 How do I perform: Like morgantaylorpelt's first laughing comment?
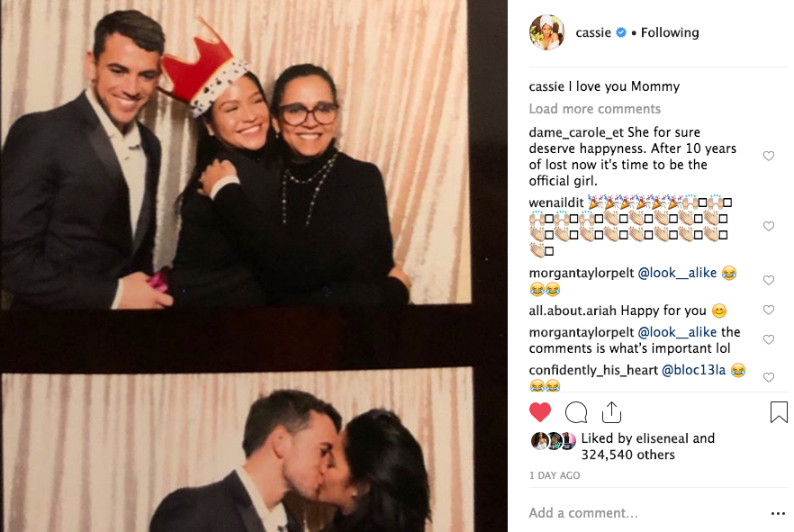coord(769,281)
